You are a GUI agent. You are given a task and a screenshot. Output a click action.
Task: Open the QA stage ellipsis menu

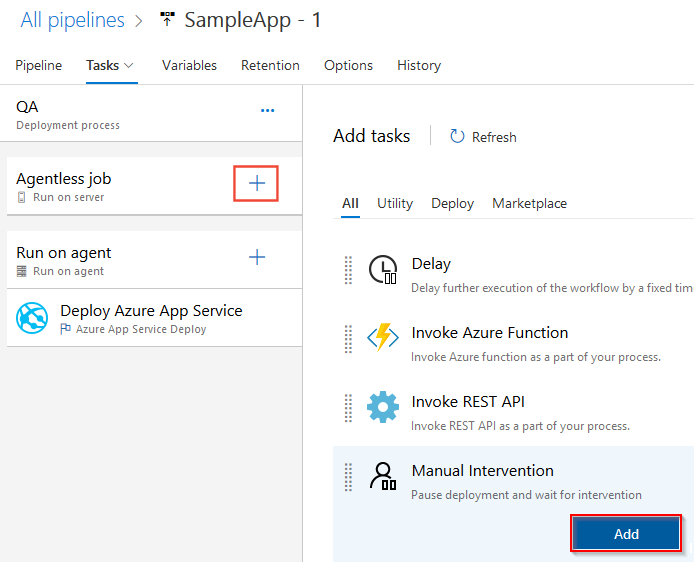pos(267,111)
